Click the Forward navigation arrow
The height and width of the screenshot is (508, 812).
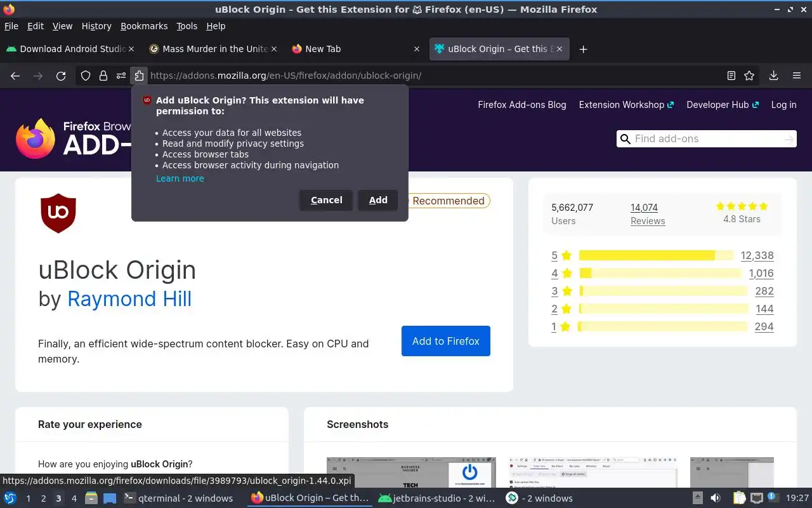pyautogui.click(x=38, y=76)
